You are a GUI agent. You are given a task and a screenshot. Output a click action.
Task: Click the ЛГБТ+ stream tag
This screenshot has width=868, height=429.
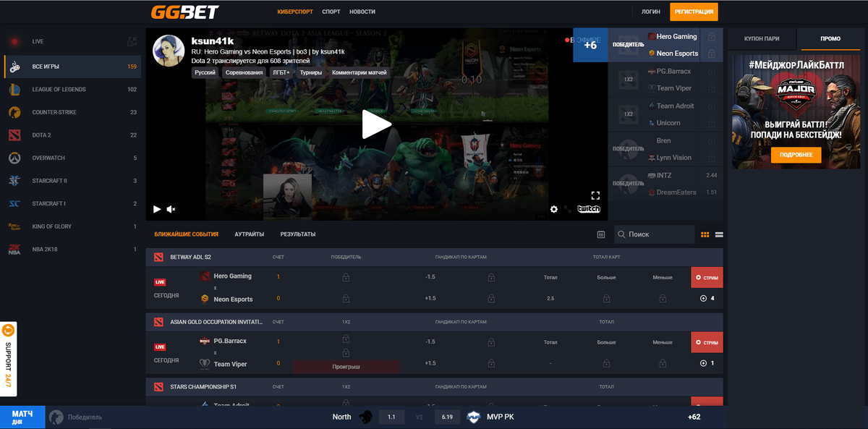[281, 72]
